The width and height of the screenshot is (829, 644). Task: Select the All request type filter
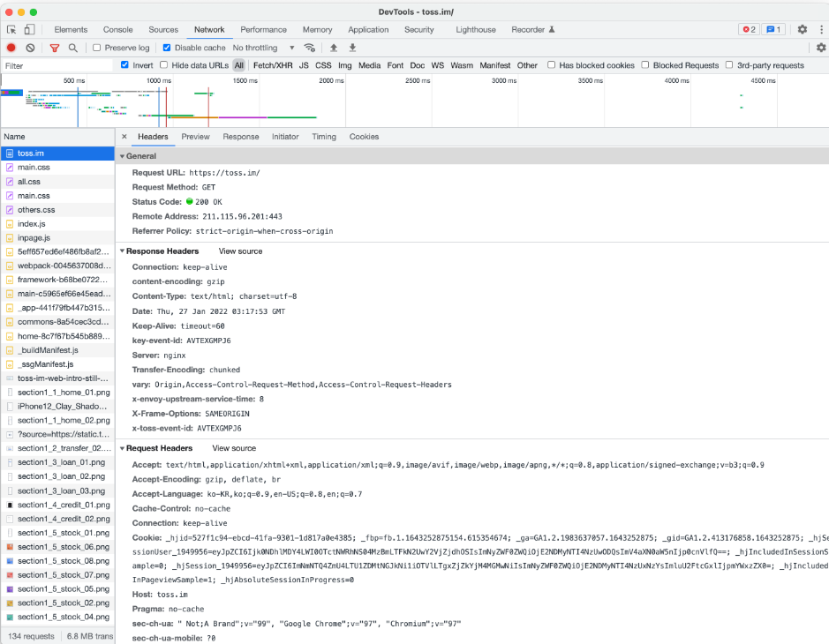tap(239, 65)
